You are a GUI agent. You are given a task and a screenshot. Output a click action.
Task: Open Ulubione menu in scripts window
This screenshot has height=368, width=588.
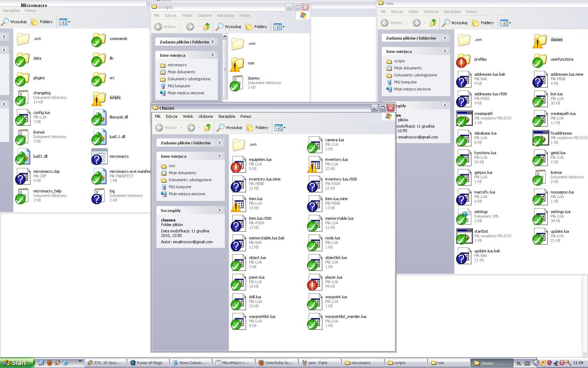(x=204, y=15)
